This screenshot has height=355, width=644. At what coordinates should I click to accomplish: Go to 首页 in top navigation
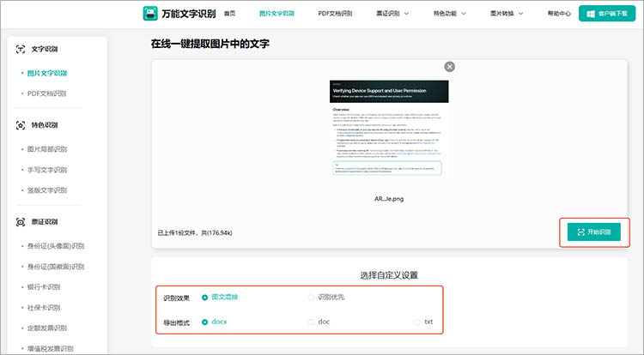point(229,14)
